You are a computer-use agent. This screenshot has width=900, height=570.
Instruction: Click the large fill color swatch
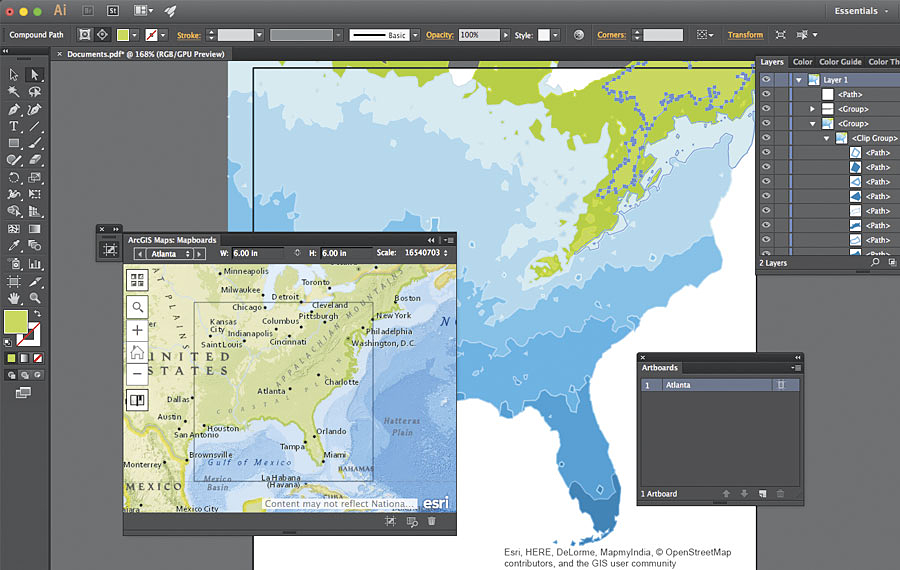tap(16, 322)
